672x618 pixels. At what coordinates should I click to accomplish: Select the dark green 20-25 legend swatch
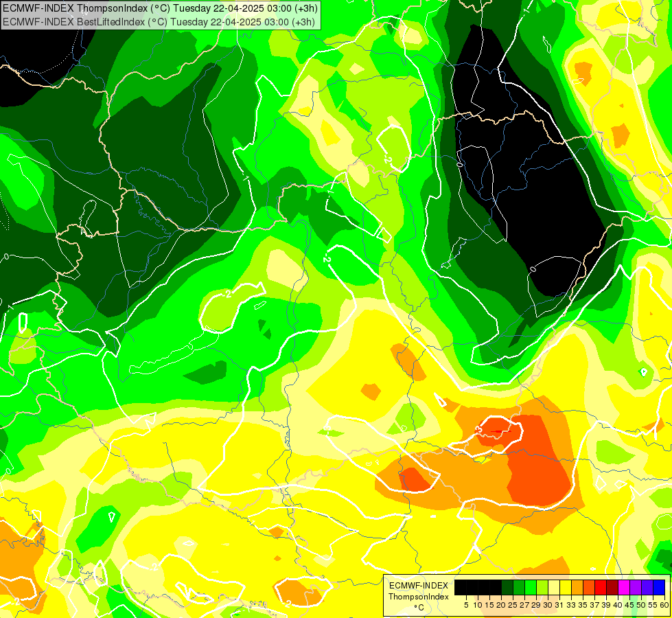507,588
